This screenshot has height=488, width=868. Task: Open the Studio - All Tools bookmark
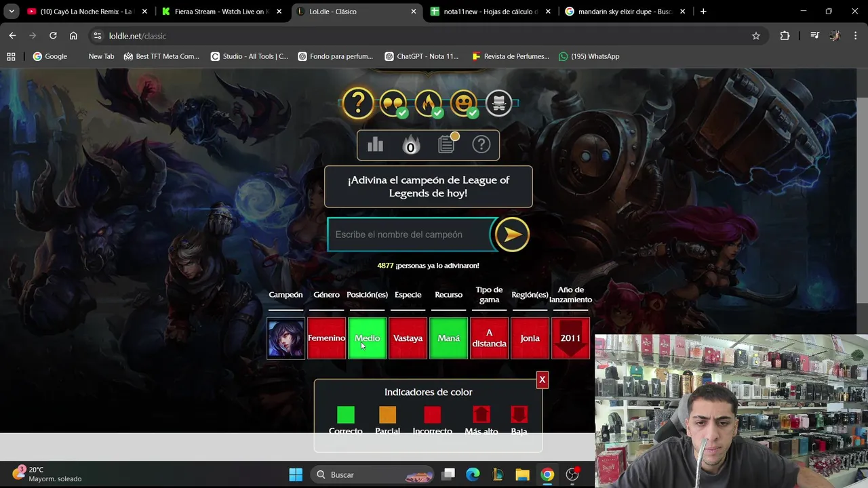[x=250, y=56]
